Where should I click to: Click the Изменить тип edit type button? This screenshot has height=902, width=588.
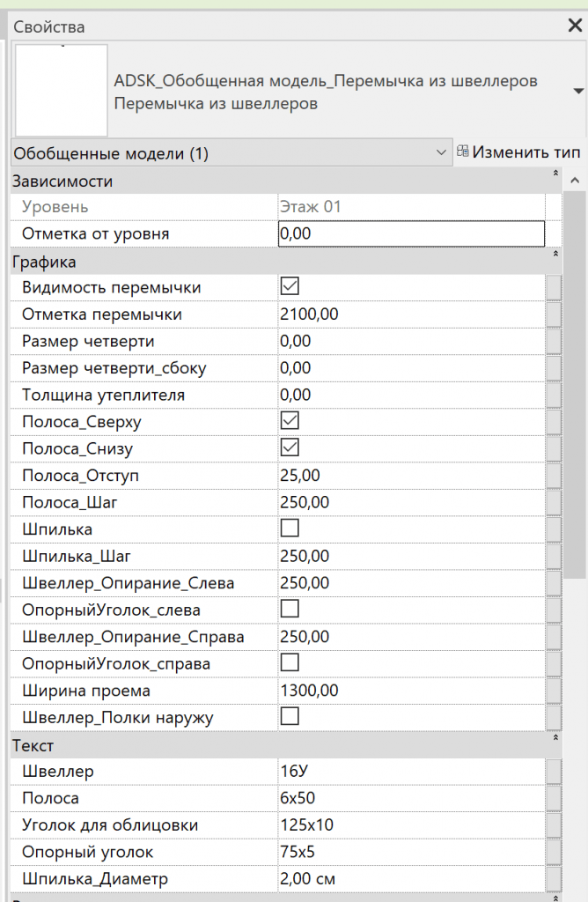point(518,152)
